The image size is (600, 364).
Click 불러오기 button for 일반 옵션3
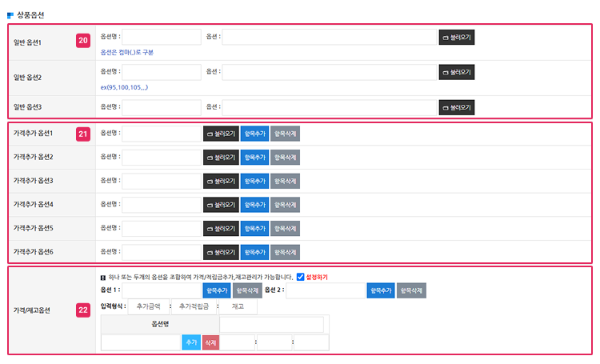click(x=457, y=107)
